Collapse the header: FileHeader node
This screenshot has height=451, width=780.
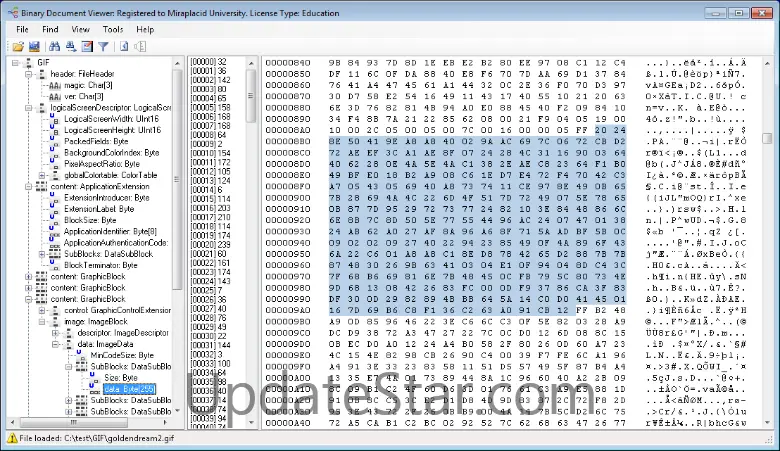(x=29, y=74)
